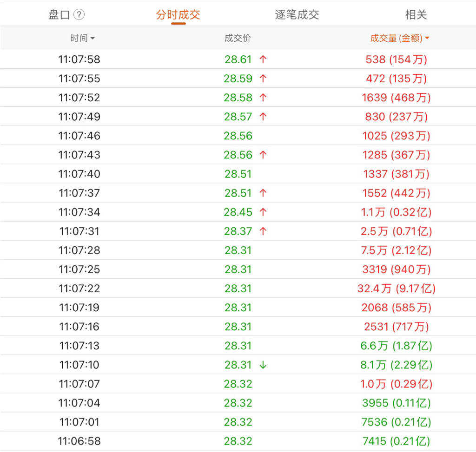Viewport: 476px width, 452px height.
Task: Select the 分时成交 tab
Action: [178, 15]
